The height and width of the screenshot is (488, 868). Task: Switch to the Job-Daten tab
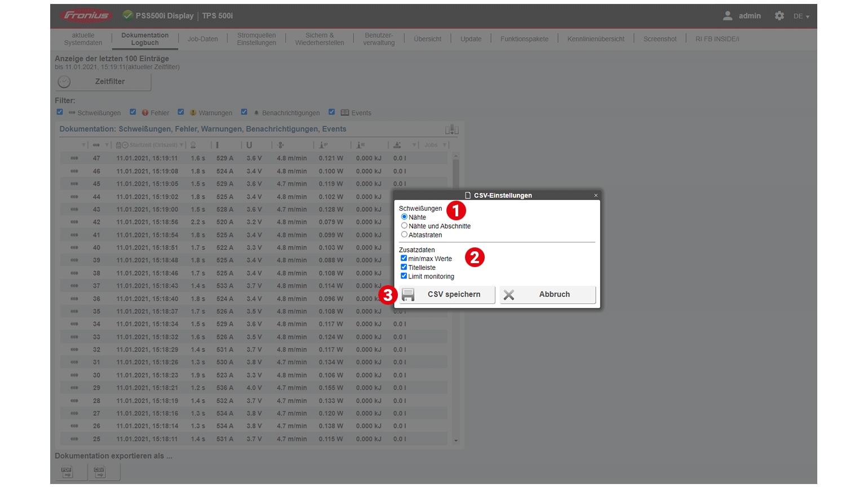(202, 39)
